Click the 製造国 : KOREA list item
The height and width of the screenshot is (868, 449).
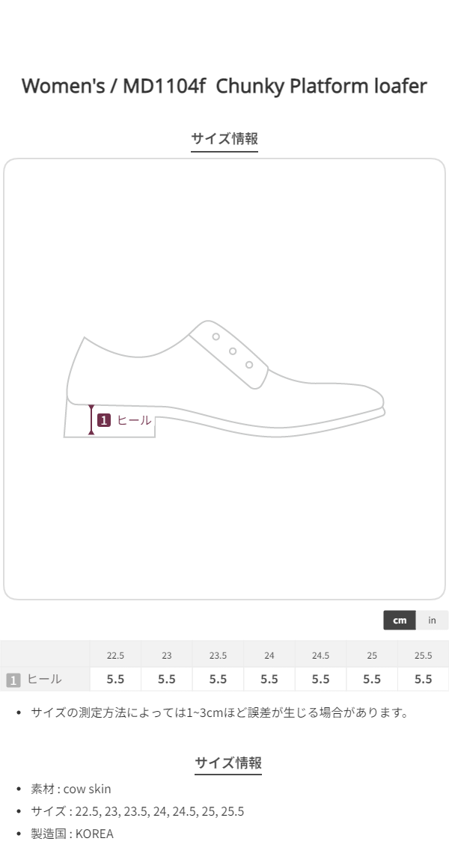[72, 834]
